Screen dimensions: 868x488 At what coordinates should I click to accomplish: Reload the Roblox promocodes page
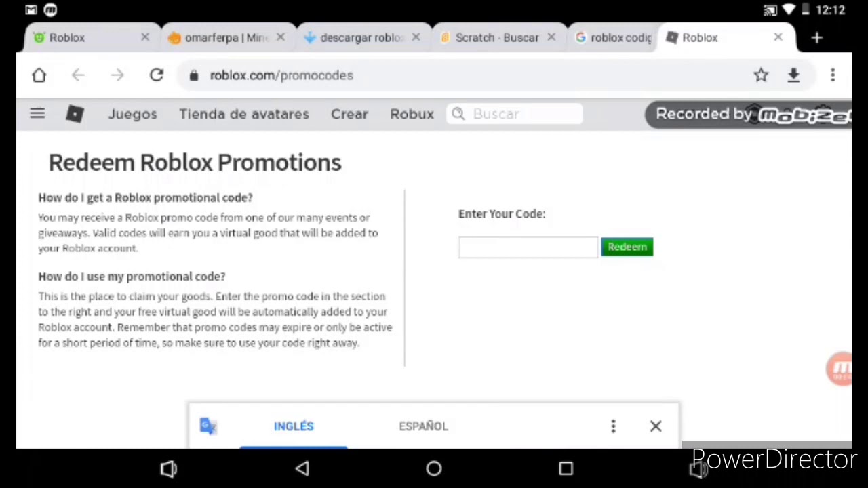pos(157,75)
